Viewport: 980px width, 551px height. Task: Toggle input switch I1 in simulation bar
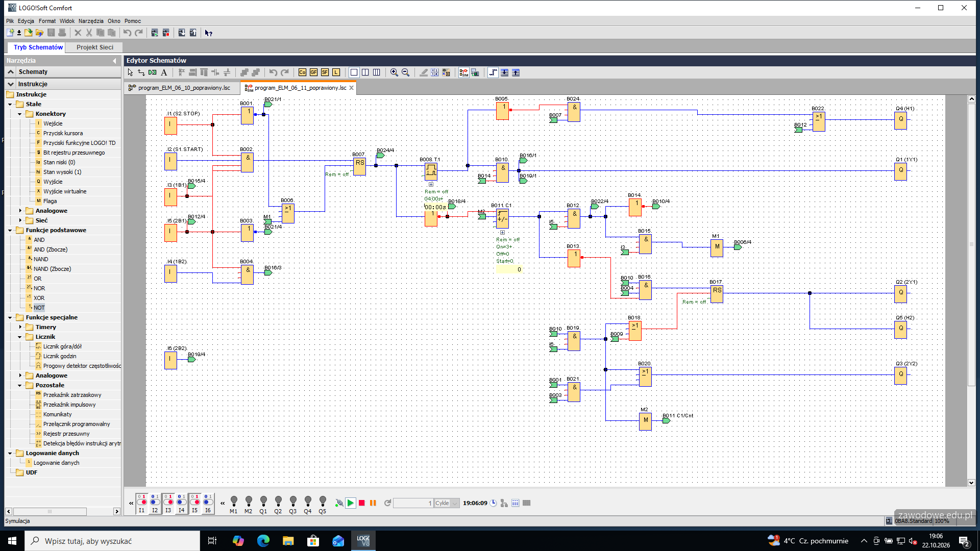pos(141,503)
